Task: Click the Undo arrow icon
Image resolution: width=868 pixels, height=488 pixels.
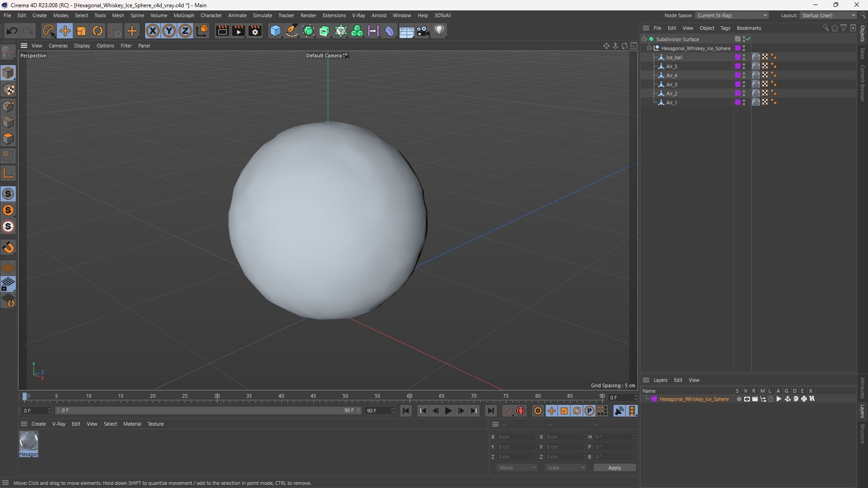Action: click(12, 31)
